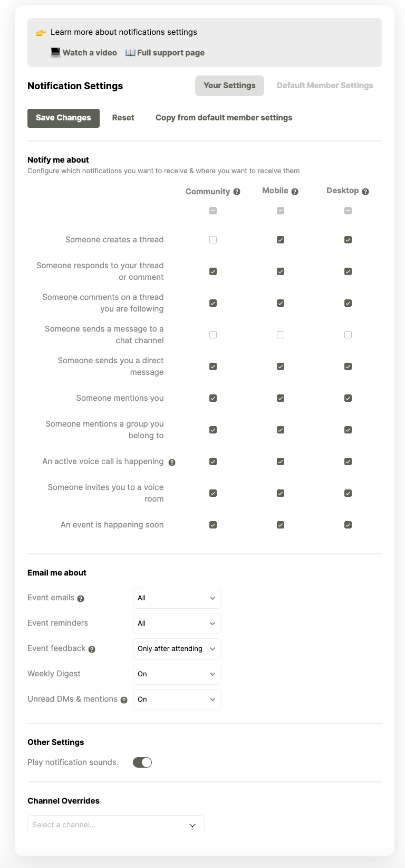Switch to Default Member Settings tab
Viewport: 405px width, 868px height.
click(x=325, y=86)
